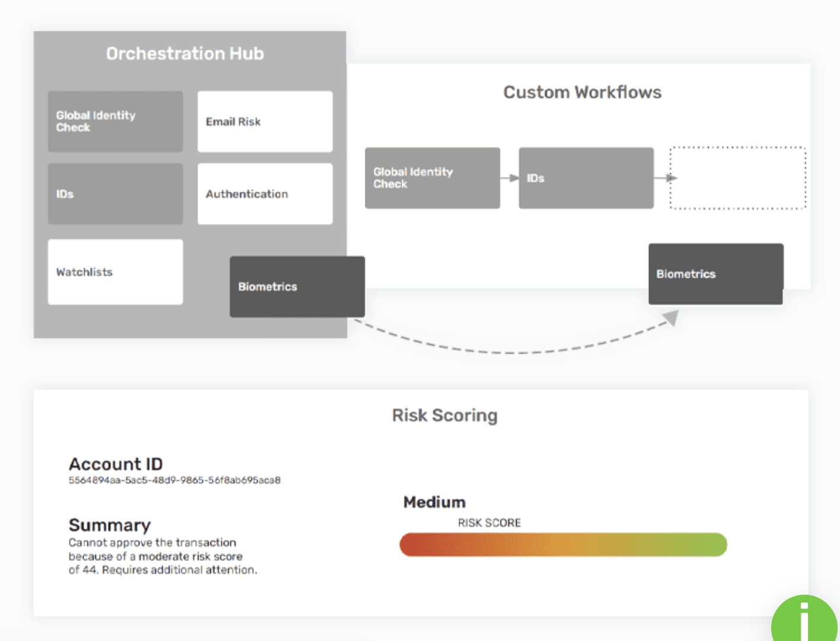Select the IDs block in Orchestration Hub
Viewport: 840px width, 641px height.
pyautogui.click(x=116, y=193)
